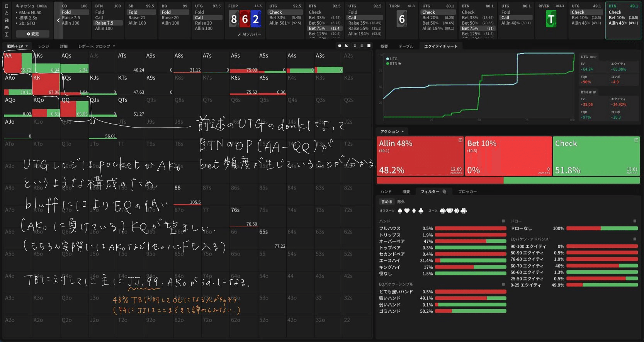Click the 変更 settings button

pos(32,34)
